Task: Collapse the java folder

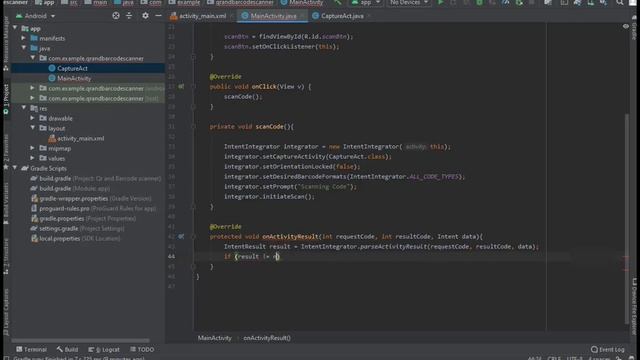Action: coord(24,48)
